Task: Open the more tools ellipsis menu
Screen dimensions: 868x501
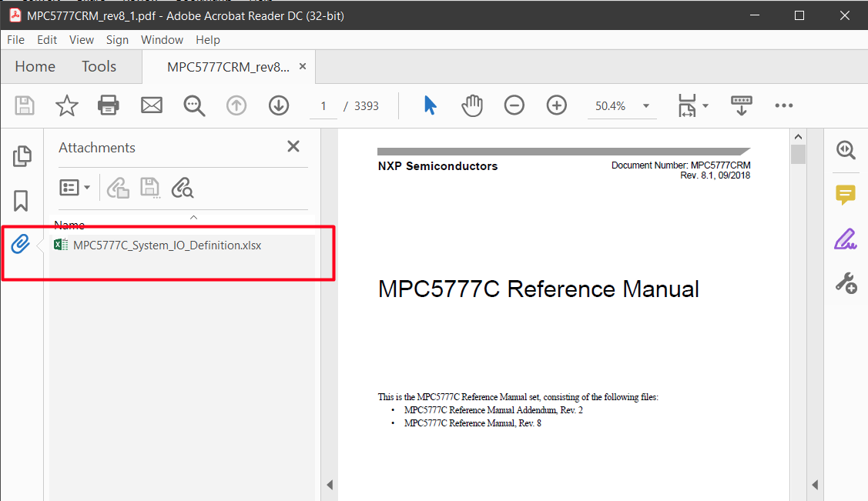Action: pyautogui.click(x=784, y=105)
